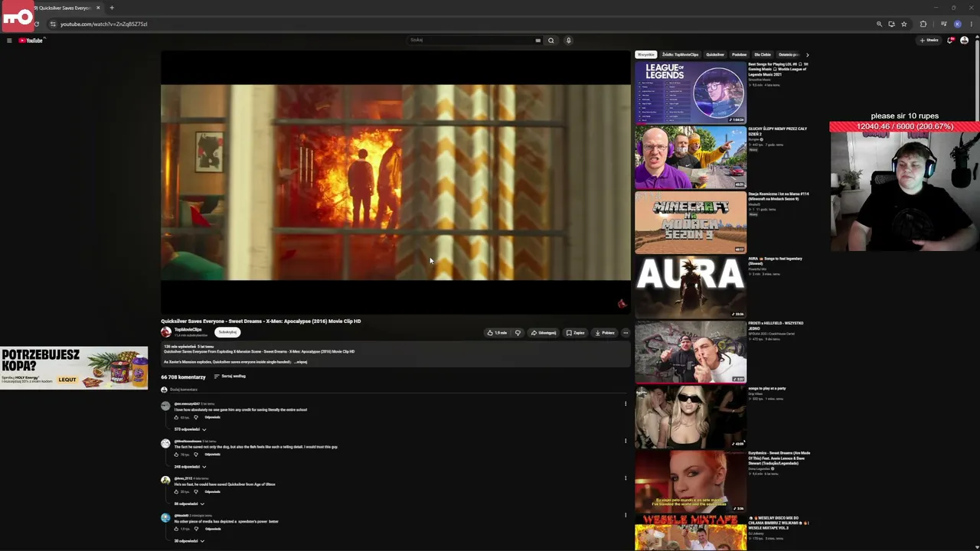
Task: Reload the current page
Action: click(36, 24)
